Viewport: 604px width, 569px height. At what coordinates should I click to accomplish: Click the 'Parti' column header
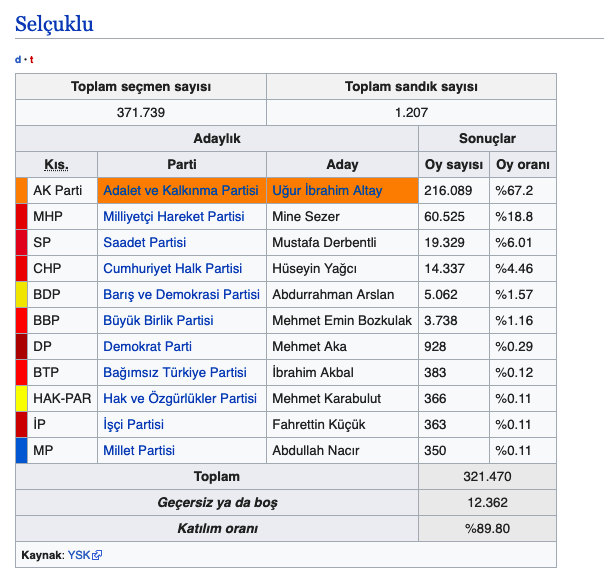pos(182,164)
